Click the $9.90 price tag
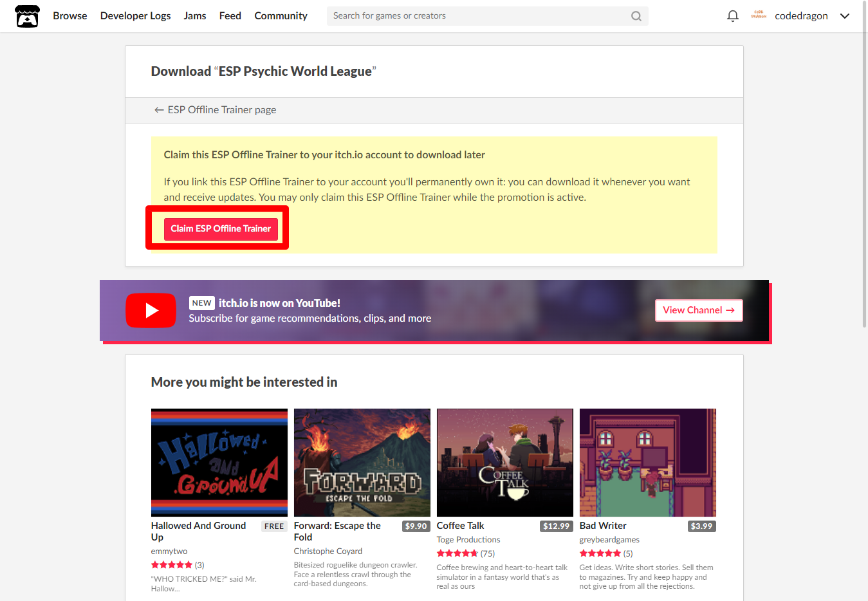Screen dimensions: 868x601 point(416,526)
